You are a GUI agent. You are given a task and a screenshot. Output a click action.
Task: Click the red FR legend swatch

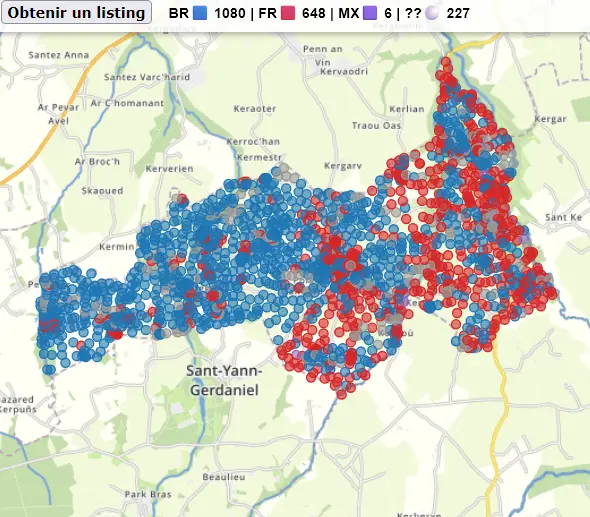click(x=287, y=13)
